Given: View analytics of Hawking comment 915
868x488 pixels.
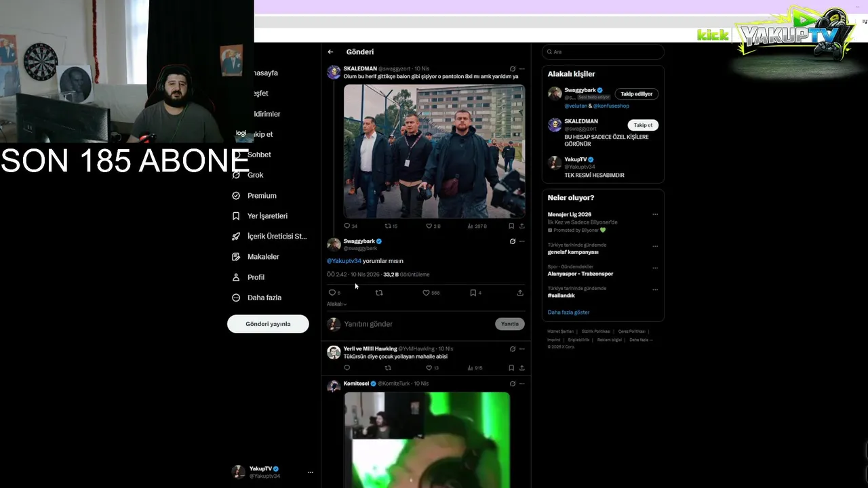Looking at the screenshot, I should 471,368.
